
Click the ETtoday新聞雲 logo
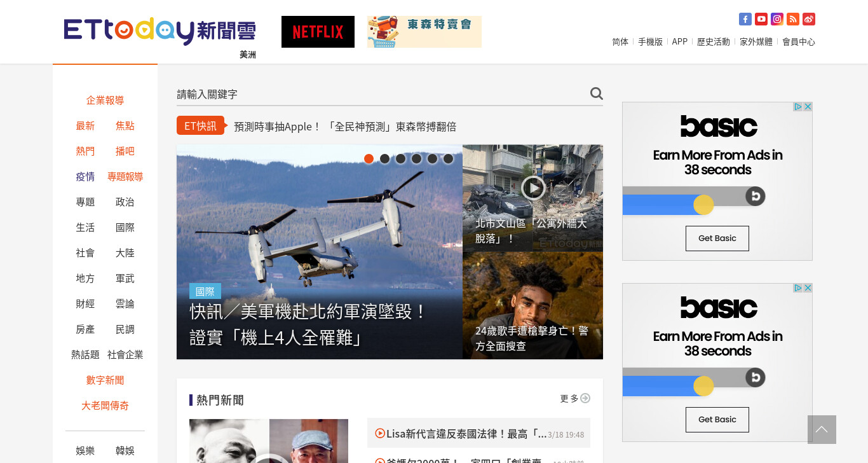pyautogui.click(x=159, y=32)
